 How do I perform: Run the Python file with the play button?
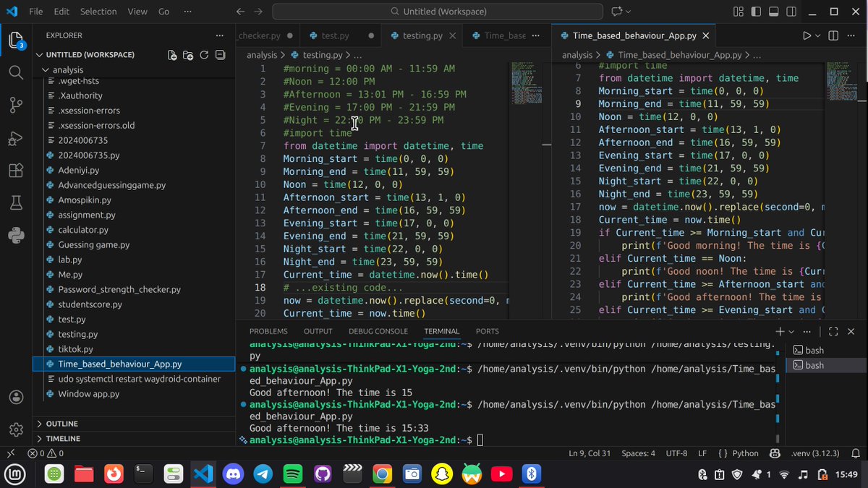click(807, 35)
